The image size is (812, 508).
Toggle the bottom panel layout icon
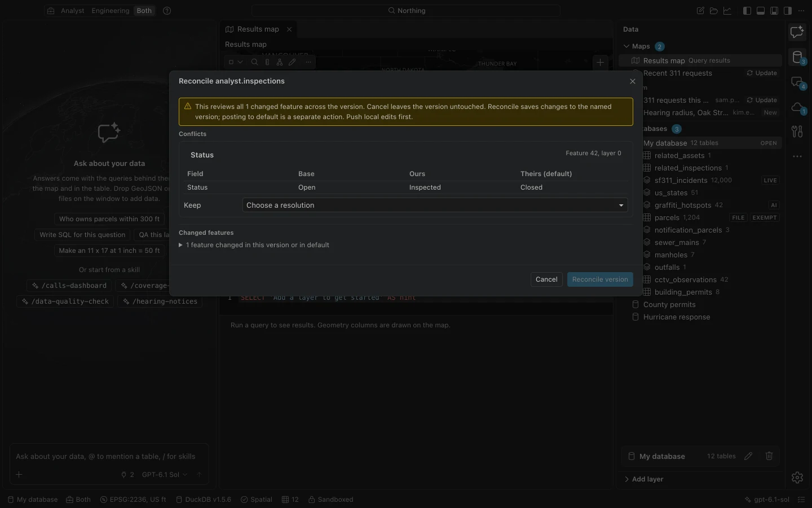point(761,11)
